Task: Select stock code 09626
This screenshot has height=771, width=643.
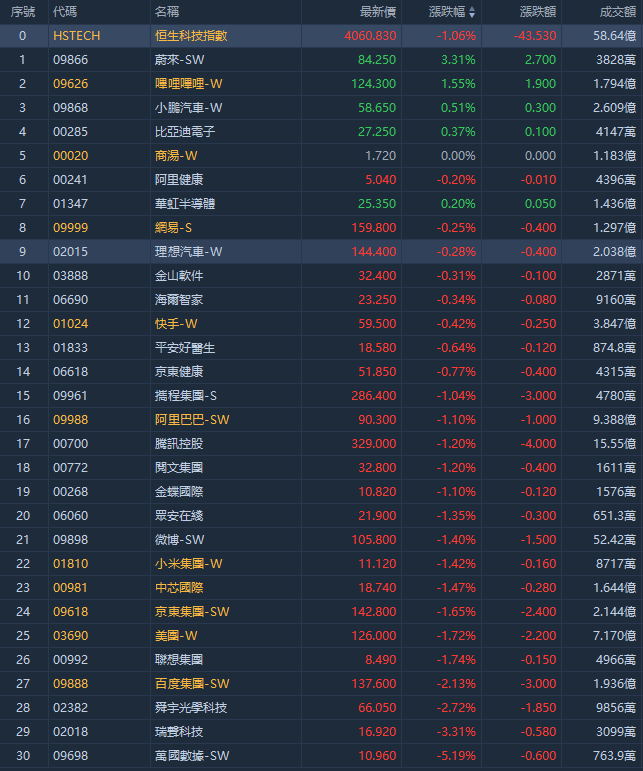Action: (x=71, y=84)
